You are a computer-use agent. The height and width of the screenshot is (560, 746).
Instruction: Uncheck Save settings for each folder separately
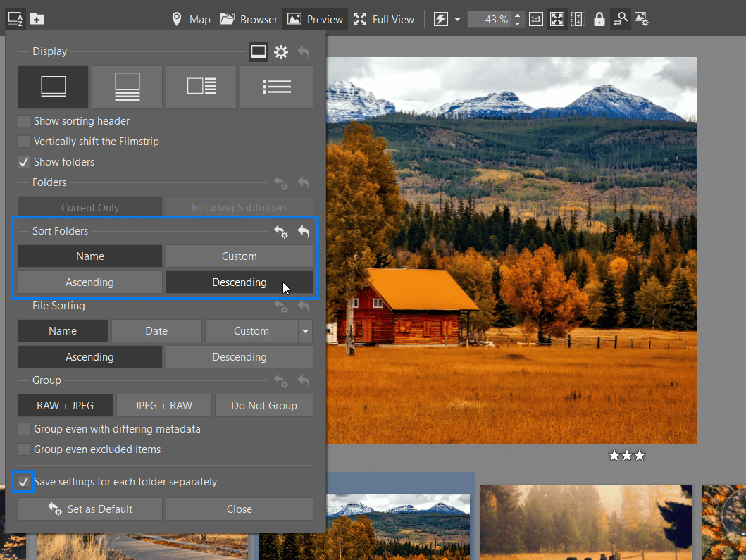[23, 482]
